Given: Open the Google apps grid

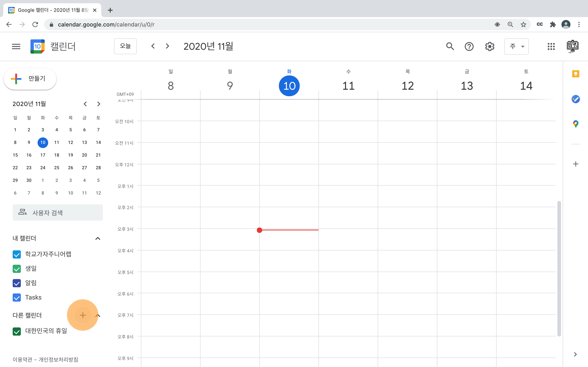Looking at the screenshot, I should pyautogui.click(x=551, y=46).
